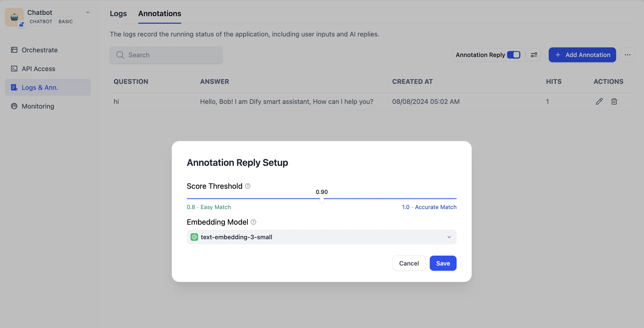This screenshot has height=328, width=644.
Task: Open the three-dot more options menu
Action: pyautogui.click(x=627, y=55)
